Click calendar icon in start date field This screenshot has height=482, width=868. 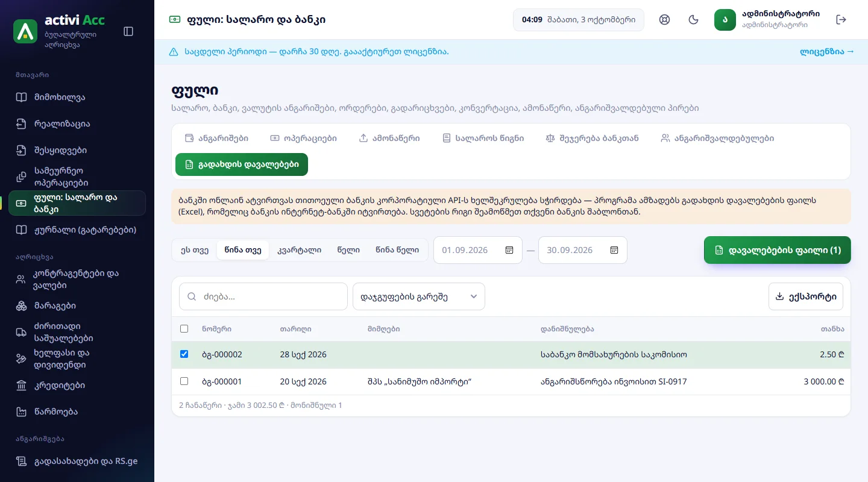[509, 250]
